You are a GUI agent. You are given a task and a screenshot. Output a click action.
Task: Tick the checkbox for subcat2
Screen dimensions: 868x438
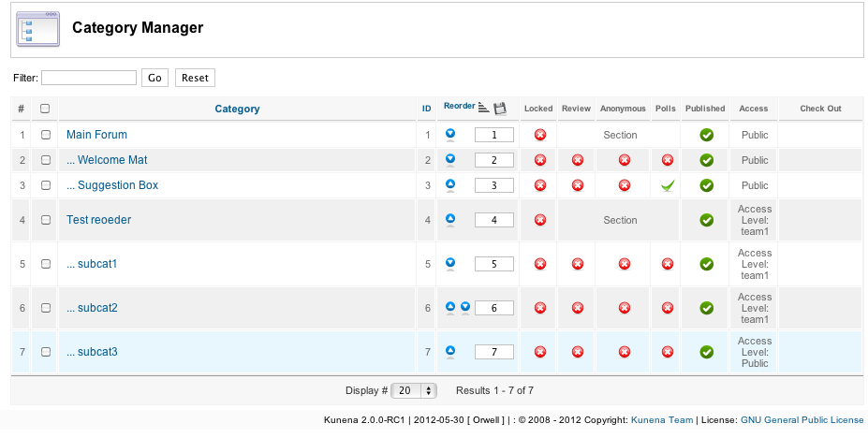(x=45, y=308)
